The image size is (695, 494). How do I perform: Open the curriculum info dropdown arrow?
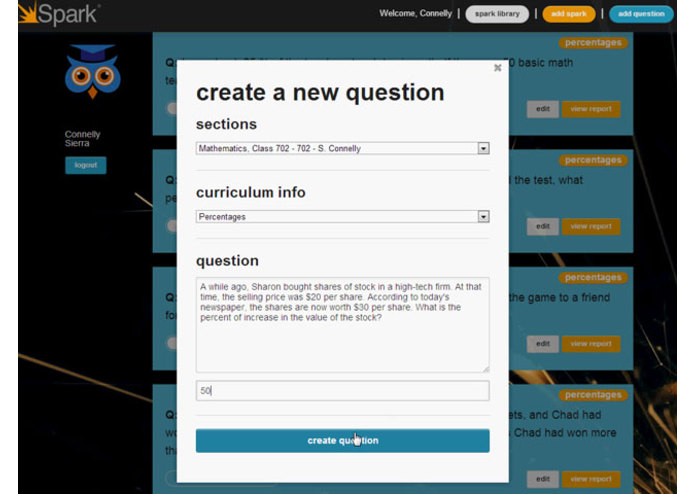(483, 217)
